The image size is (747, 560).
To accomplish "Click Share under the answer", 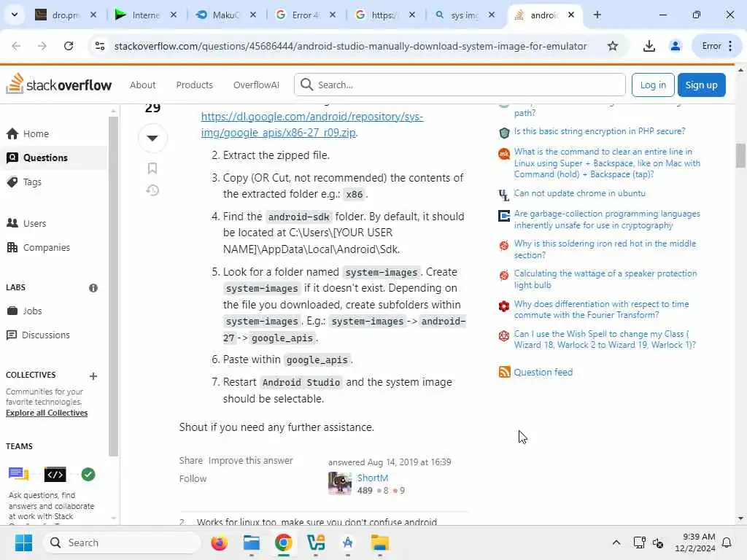I will 191,461.
